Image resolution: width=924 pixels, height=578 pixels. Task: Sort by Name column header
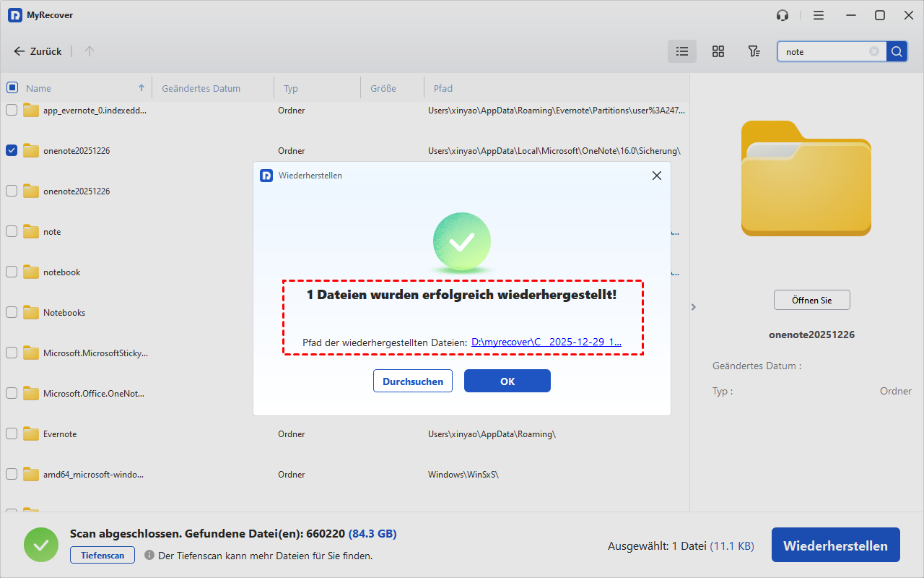click(x=39, y=88)
